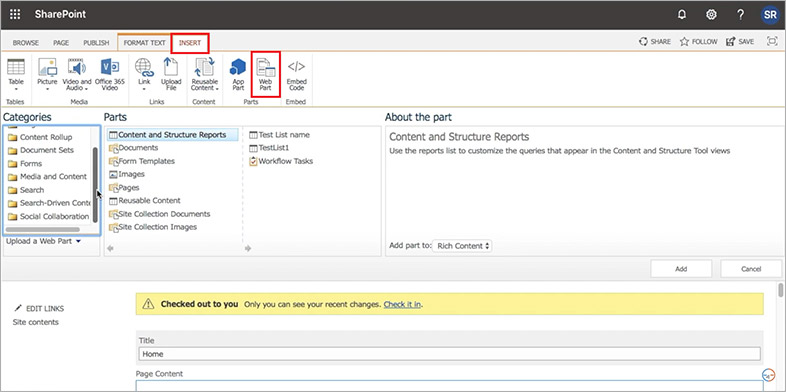Screen dimensions: 786x392
Task: Select the Search category folder
Action: (26, 190)
